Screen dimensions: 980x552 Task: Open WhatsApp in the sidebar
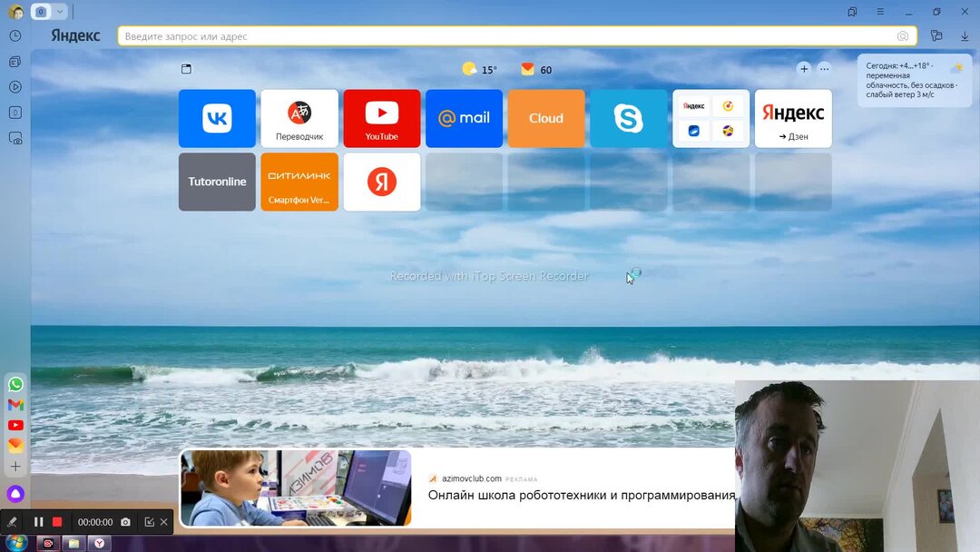tap(15, 384)
